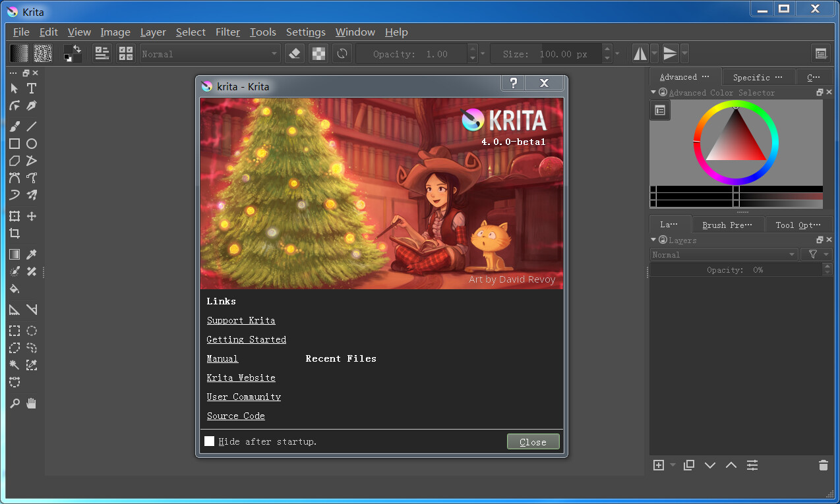Pick the Zoom magnifier tool
The image size is (840, 504).
14,403
